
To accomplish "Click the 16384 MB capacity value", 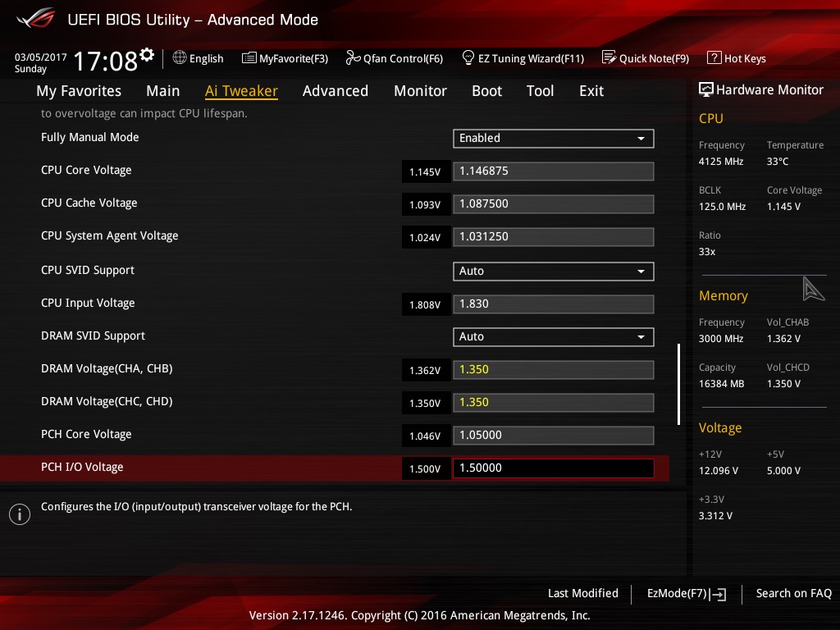I will coord(722,384).
